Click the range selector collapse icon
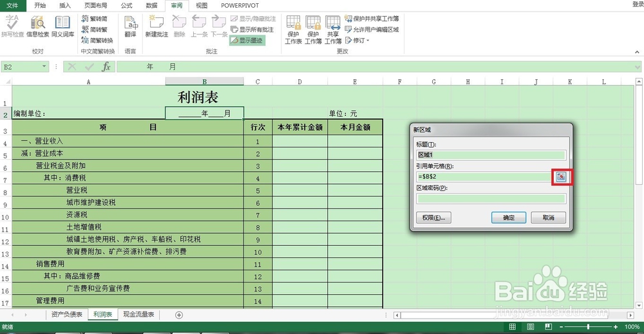644x334 pixels. click(561, 176)
